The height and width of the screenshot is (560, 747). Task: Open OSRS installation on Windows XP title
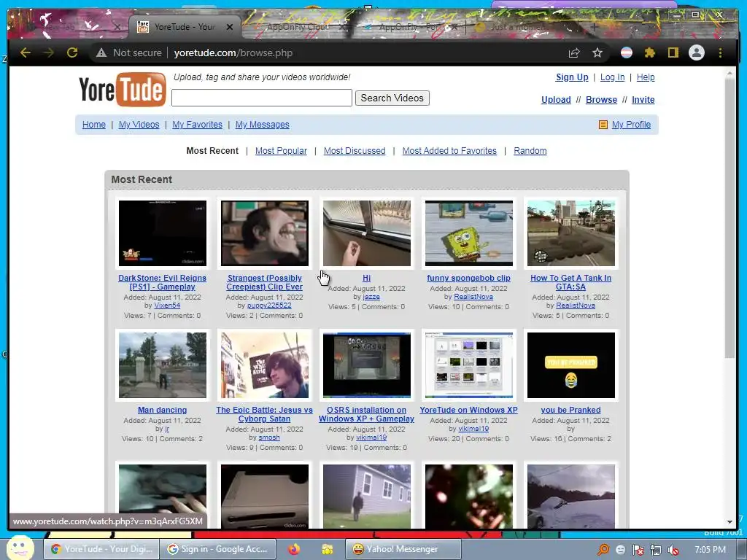[366, 414]
